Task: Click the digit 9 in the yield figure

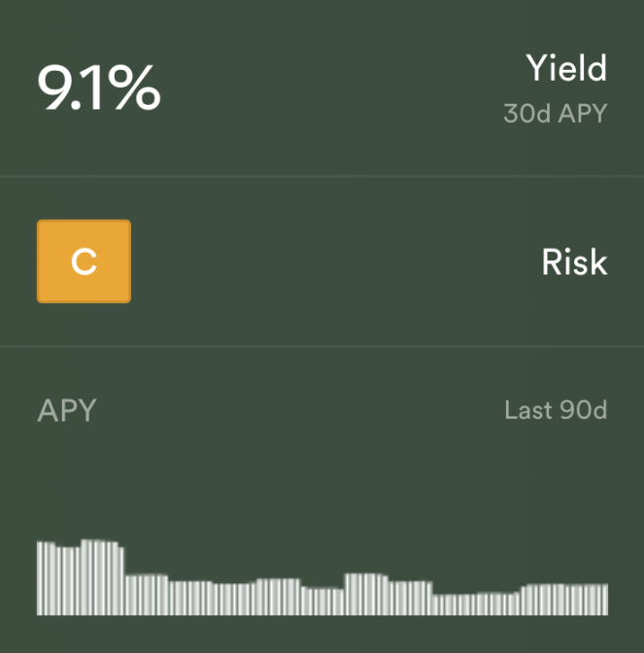Action: (53, 88)
